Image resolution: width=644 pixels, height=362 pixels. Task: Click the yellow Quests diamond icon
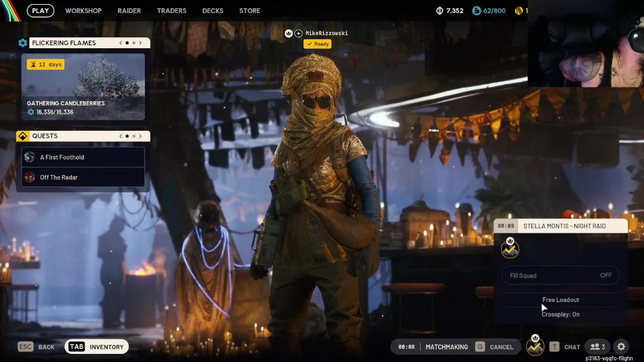click(23, 136)
